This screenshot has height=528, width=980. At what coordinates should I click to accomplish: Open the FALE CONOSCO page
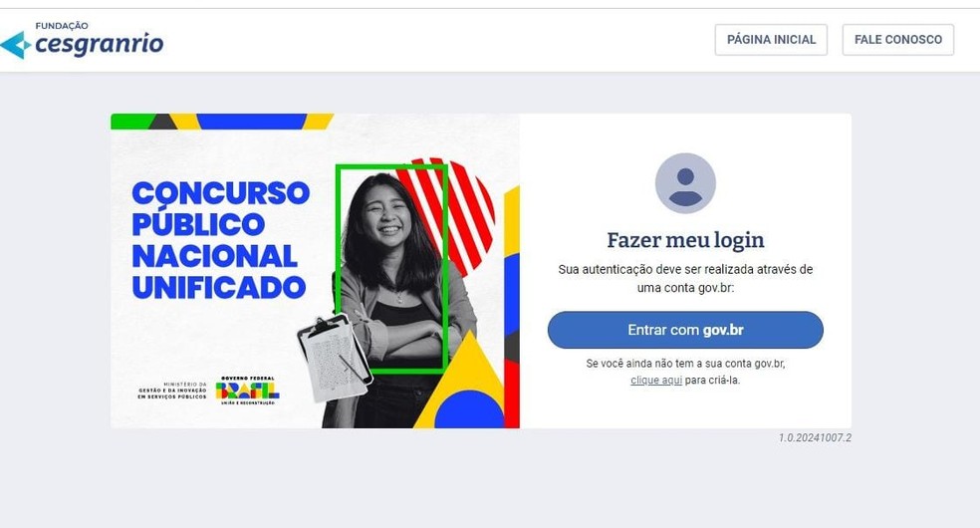pyautogui.click(x=897, y=40)
